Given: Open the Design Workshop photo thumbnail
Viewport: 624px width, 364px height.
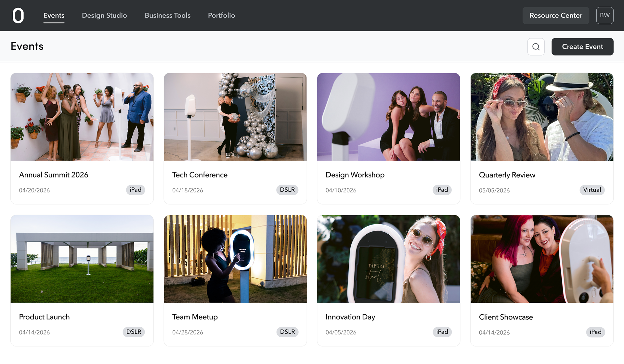Looking at the screenshot, I should tap(389, 117).
